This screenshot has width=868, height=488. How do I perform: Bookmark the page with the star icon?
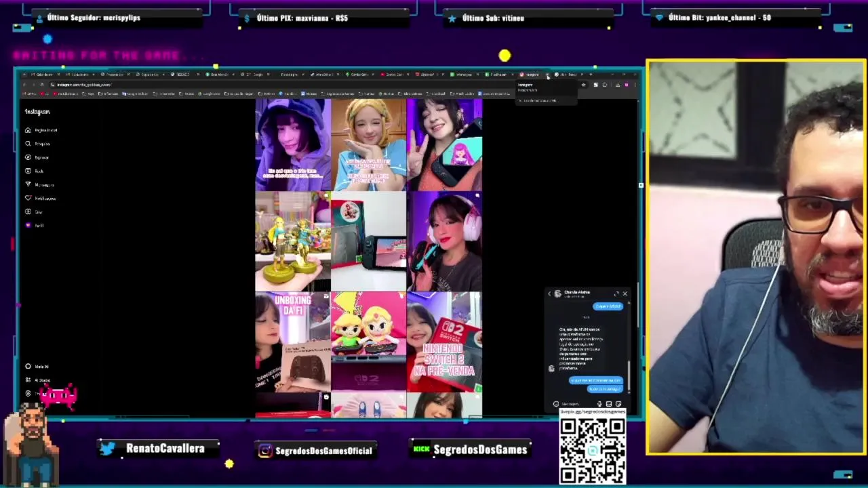click(583, 85)
